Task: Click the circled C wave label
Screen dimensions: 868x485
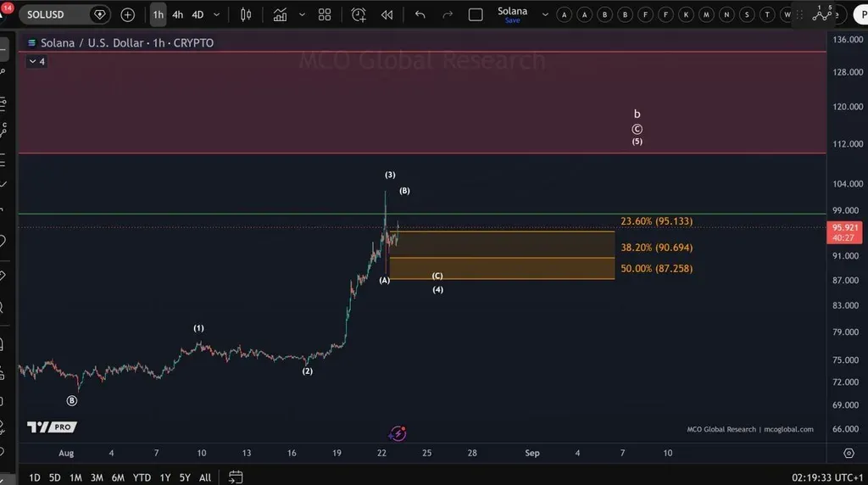Action: (637, 129)
